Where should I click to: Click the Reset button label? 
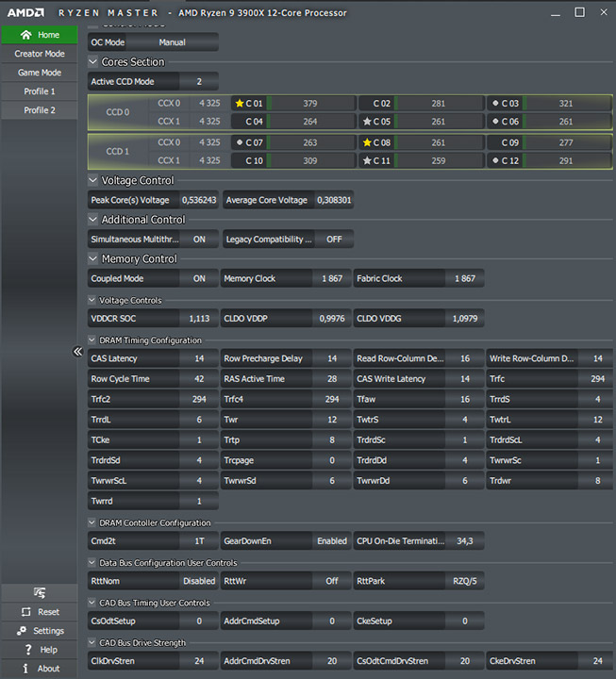[48, 612]
